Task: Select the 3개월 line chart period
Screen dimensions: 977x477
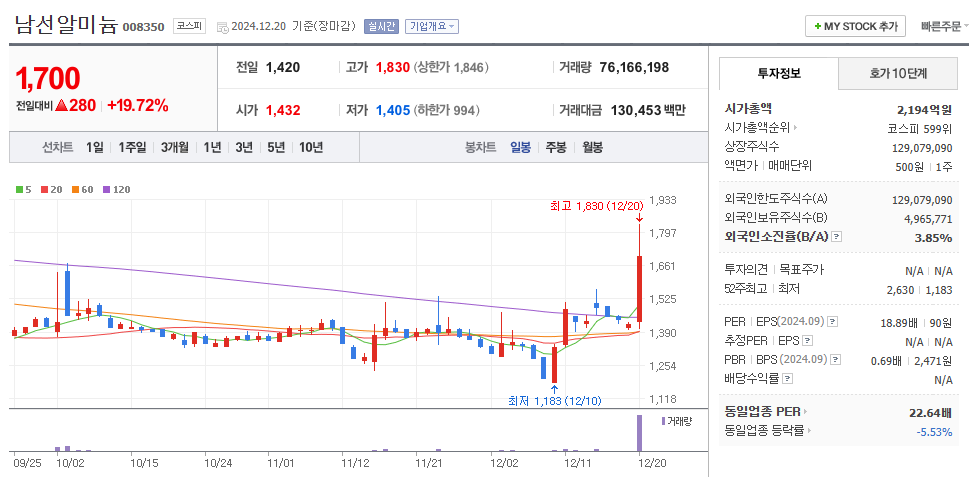Action: (x=174, y=148)
